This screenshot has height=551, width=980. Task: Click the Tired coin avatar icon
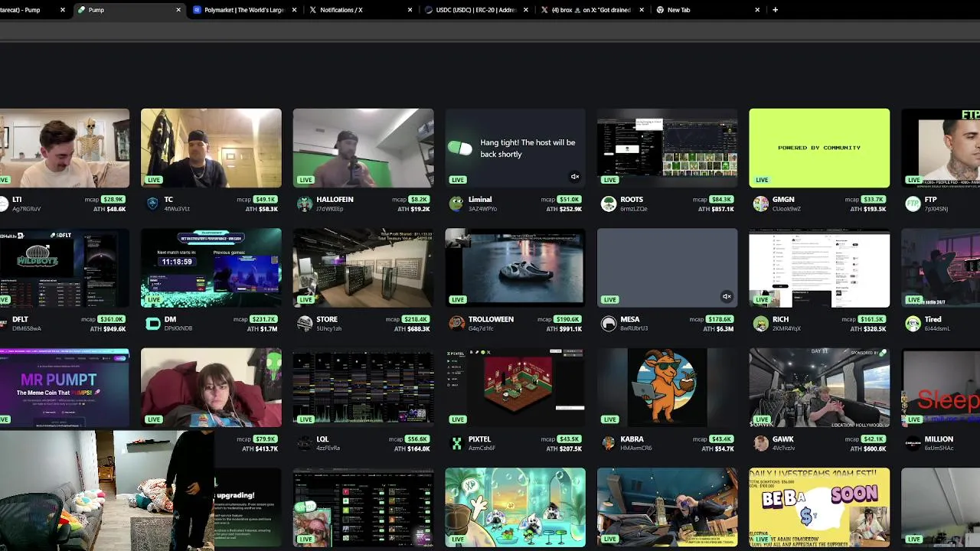(913, 324)
